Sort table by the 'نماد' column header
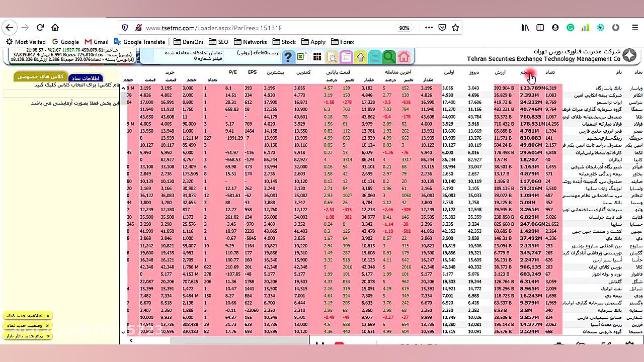 pos(637,72)
